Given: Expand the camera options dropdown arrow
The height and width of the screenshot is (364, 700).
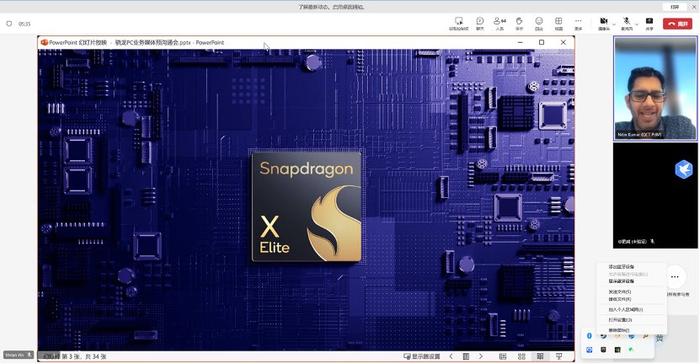Looking at the screenshot, I should point(614,24).
